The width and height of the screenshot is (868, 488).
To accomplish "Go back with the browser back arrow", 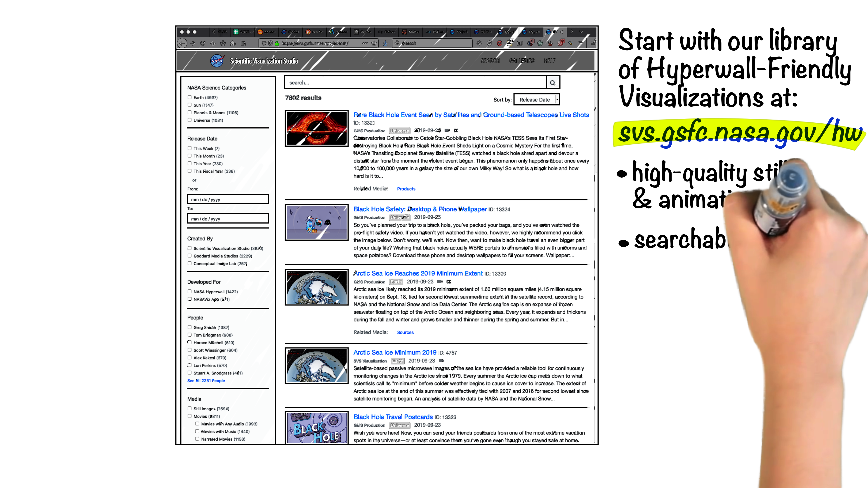I will click(x=182, y=43).
